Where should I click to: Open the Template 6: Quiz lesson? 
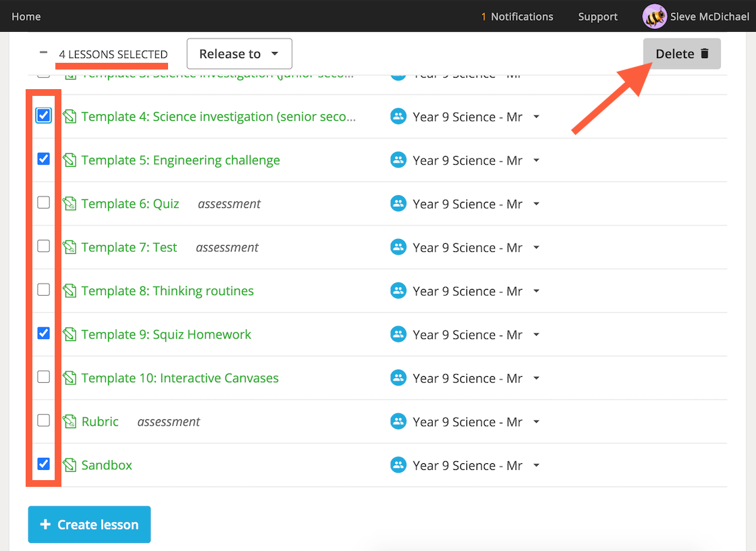[130, 204]
